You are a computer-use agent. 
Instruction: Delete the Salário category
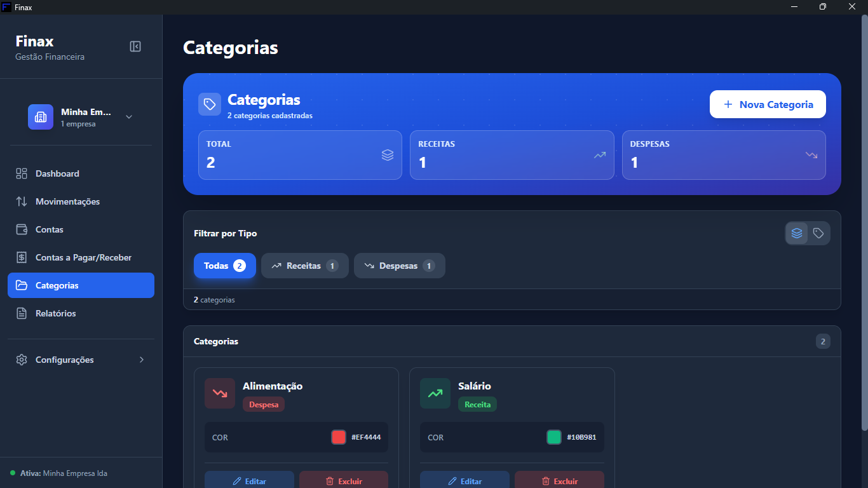pos(559,481)
